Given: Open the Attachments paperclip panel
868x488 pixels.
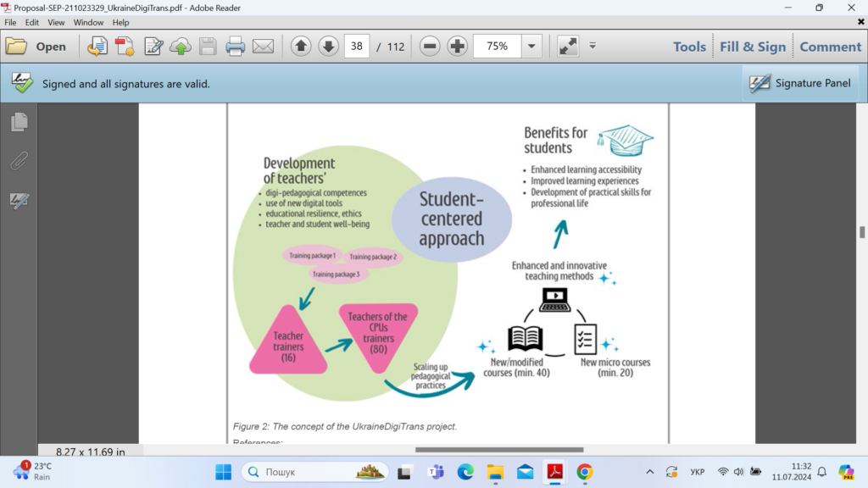Looking at the screenshot, I should [x=19, y=161].
